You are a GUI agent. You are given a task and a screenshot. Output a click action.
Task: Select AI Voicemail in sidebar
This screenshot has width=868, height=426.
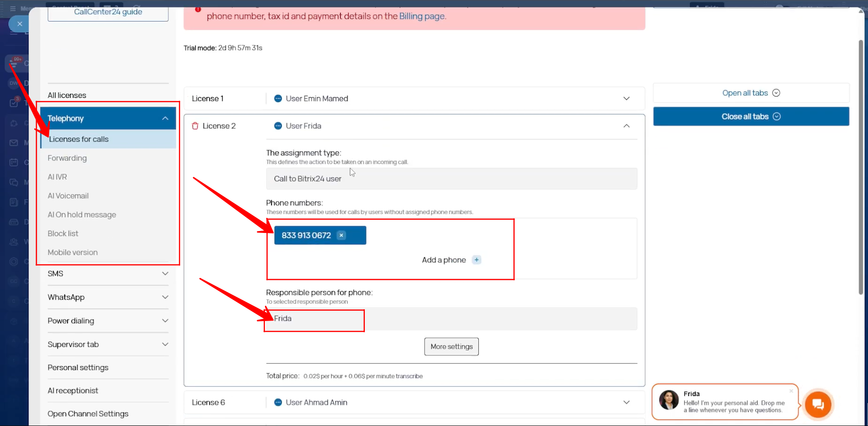click(68, 196)
